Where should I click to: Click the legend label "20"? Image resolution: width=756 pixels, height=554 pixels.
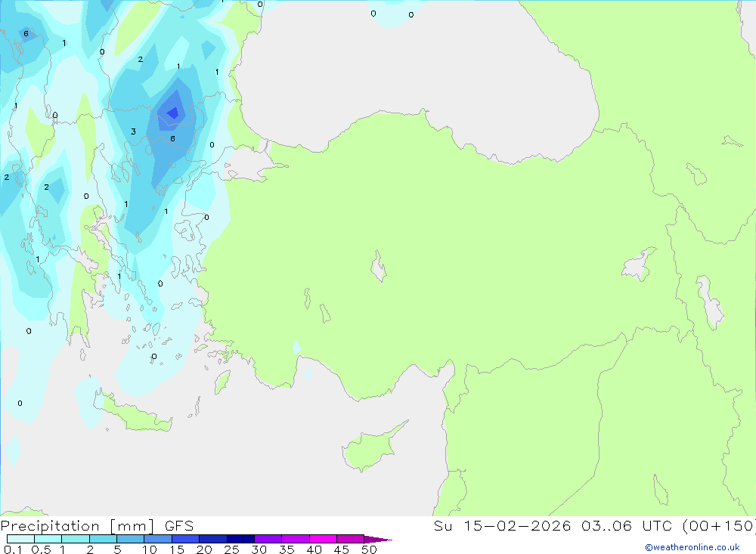click(x=204, y=549)
